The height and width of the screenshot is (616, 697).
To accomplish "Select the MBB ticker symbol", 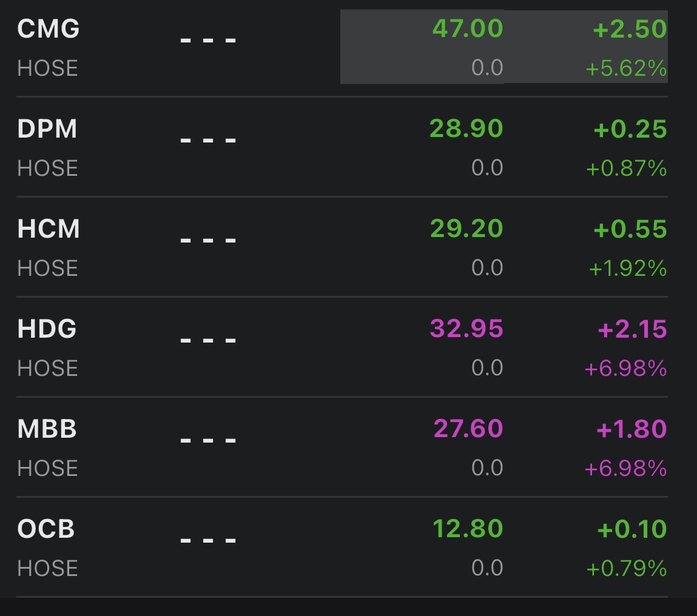I will click(47, 429).
